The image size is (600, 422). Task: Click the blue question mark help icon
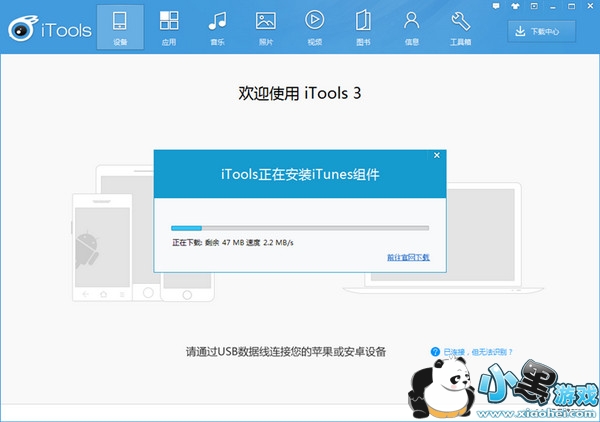click(x=435, y=352)
